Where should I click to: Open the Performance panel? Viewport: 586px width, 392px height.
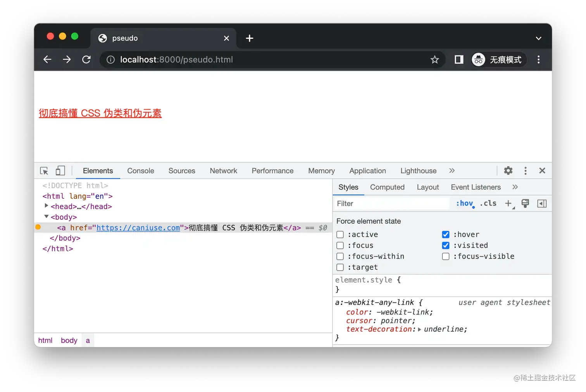(x=272, y=171)
